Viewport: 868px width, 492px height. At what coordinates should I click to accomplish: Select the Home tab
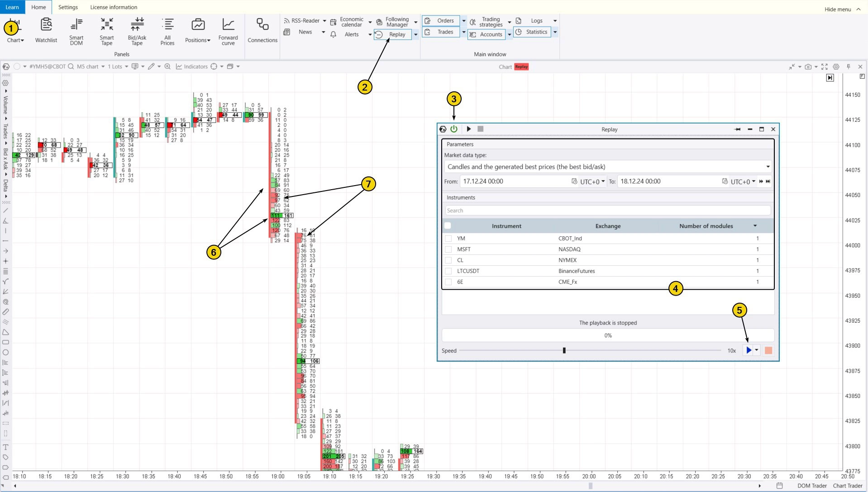[38, 7]
